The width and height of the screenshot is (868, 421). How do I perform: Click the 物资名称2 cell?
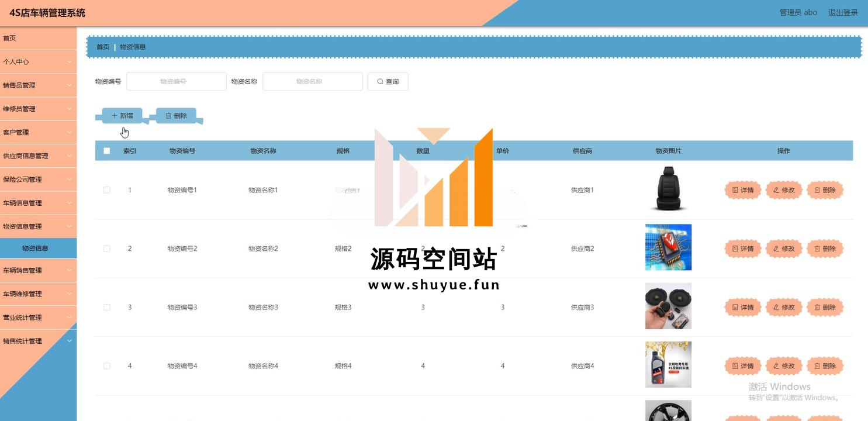(263, 249)
